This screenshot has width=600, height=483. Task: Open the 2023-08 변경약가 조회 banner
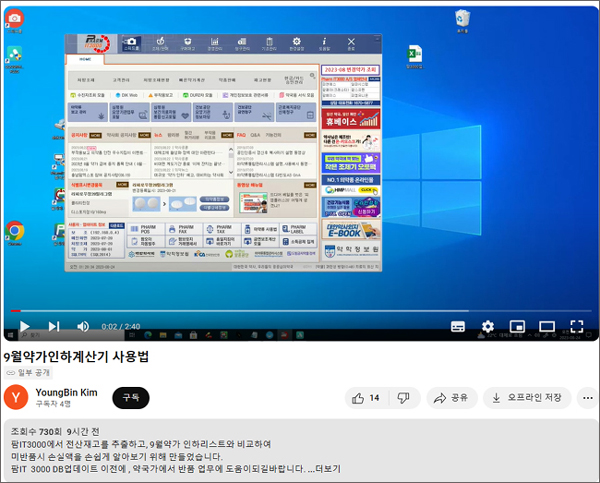[351, 70]
